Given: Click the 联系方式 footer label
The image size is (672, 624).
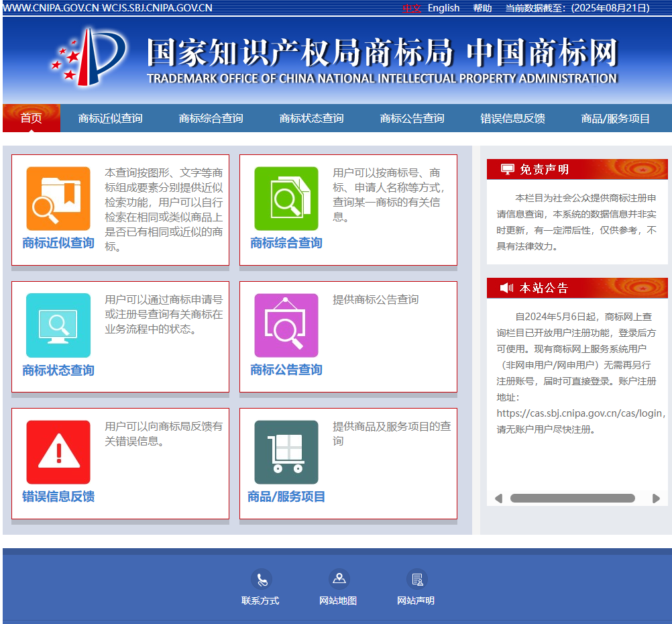Looking at the screenshot, I should [260, 601].
